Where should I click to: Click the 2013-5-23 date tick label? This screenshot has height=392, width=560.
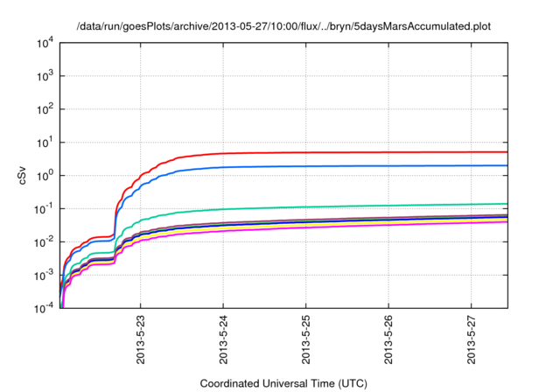141,339
